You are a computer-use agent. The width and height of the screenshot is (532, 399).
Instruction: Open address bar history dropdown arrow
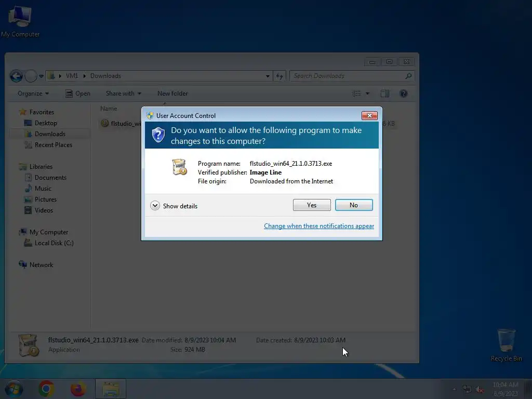tap(268, 76)
